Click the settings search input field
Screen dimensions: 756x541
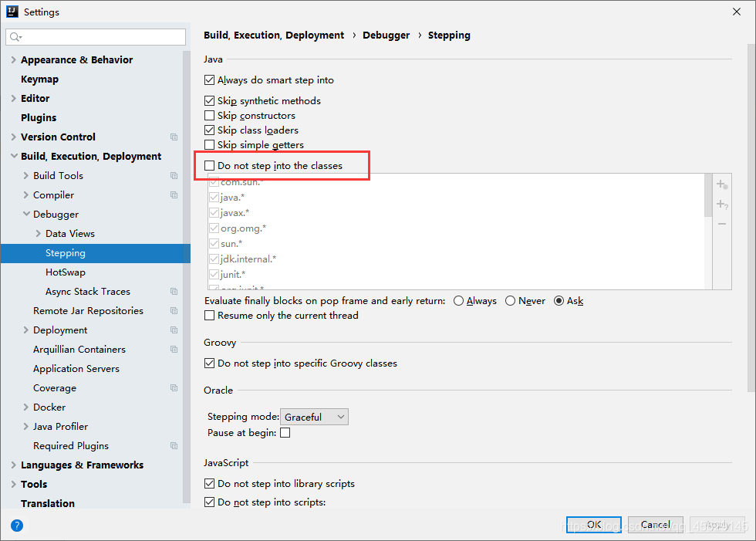pyautogui.click(x=96, y=37)
